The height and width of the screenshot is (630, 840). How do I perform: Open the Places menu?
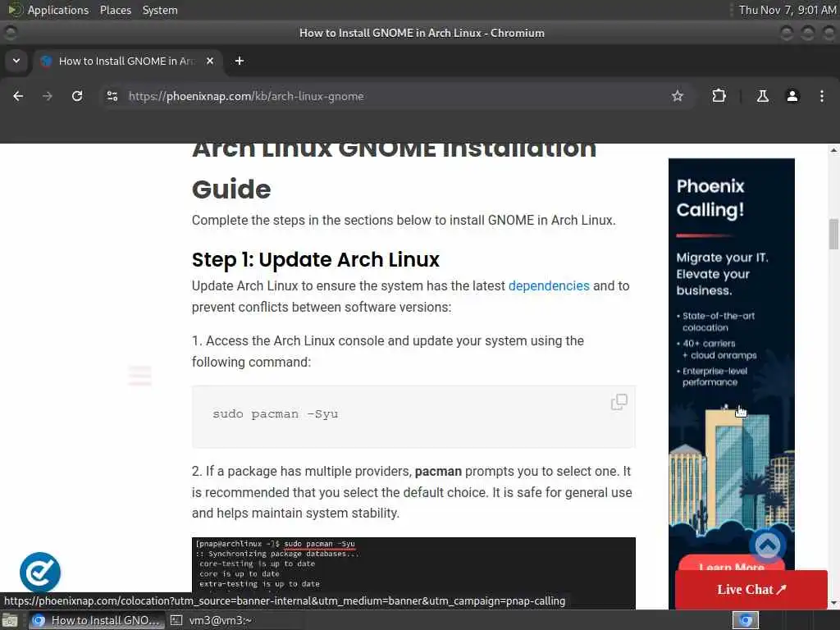pyautogui.click(x=115, y=10)
